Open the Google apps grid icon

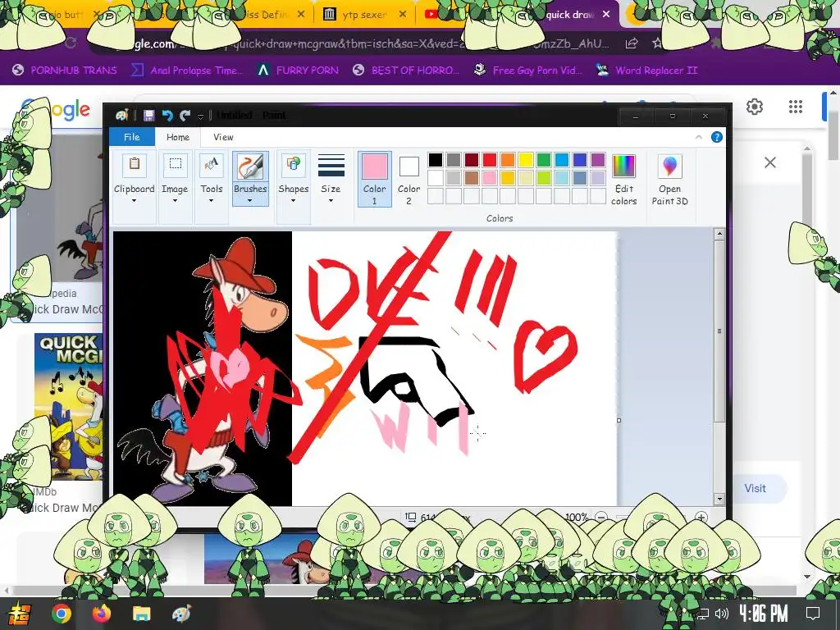(x=796, y=107)
